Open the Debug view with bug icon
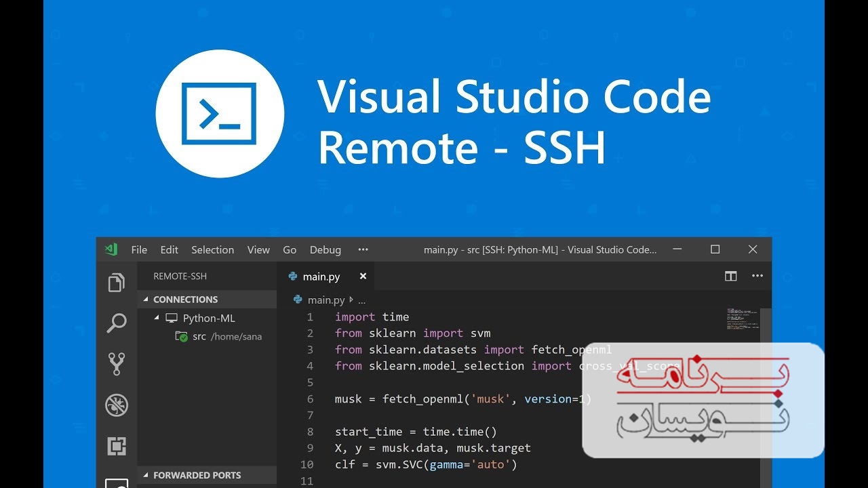The height and width of the screenshot is (488, 868). click(x=117, y=405)
